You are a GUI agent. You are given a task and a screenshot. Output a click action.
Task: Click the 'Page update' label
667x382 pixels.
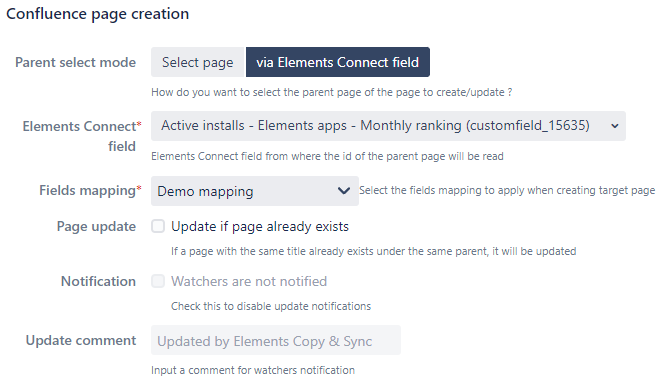click(96, 226)
